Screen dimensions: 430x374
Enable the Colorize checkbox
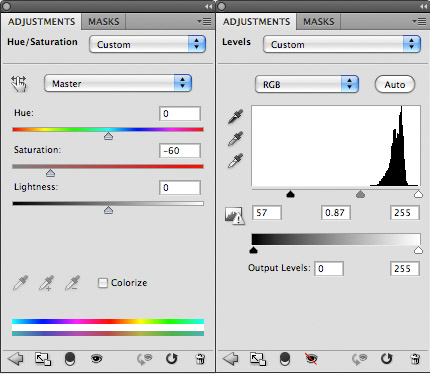(x=103, y=283)
